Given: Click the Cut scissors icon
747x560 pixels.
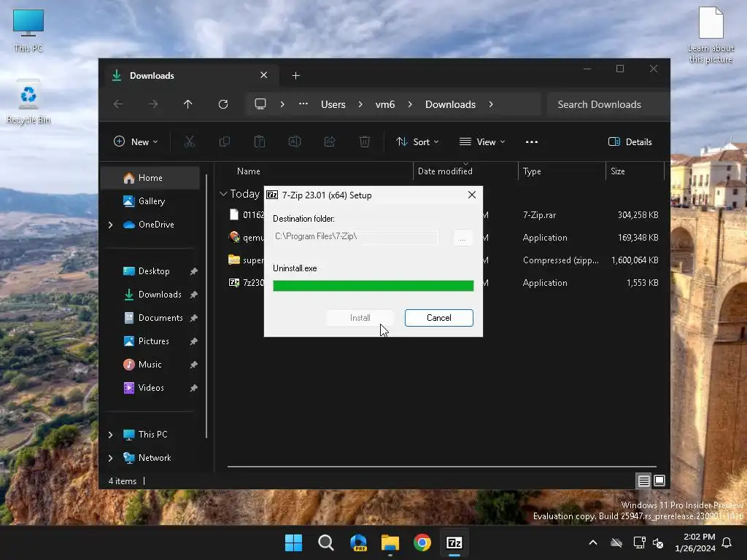Looking at the screenshot, I should [190, 142].
